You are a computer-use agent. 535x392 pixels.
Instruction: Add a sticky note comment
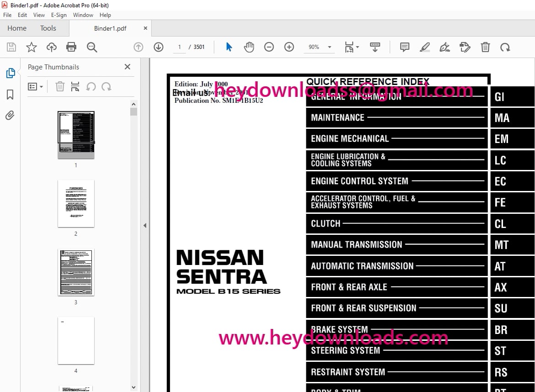coord(405,47)
